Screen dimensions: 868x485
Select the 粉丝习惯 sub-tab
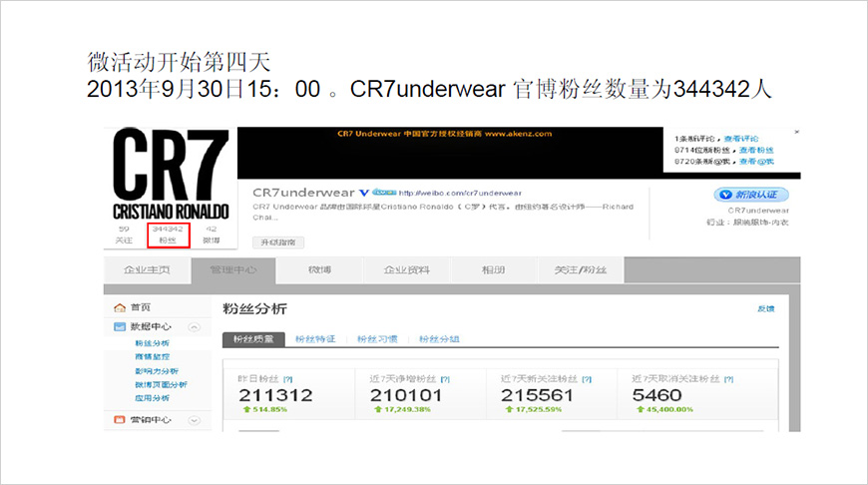[377, 339]
